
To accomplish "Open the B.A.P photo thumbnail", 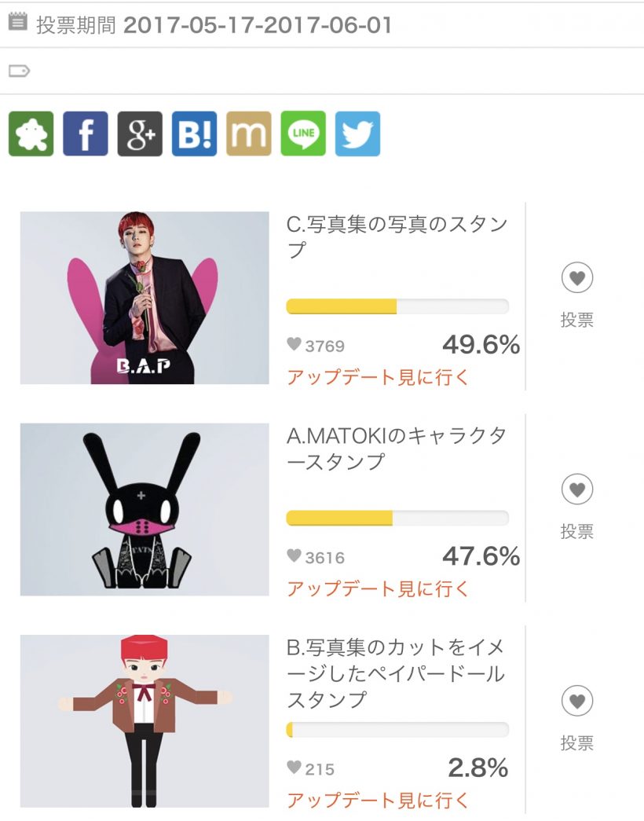I will coord(145,298).
